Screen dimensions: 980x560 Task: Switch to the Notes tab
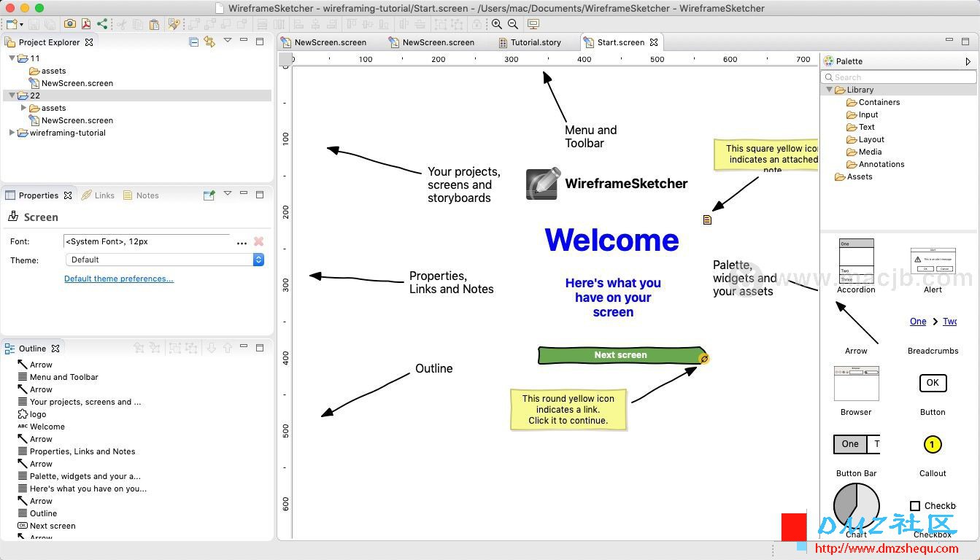(x=141, y=195)
